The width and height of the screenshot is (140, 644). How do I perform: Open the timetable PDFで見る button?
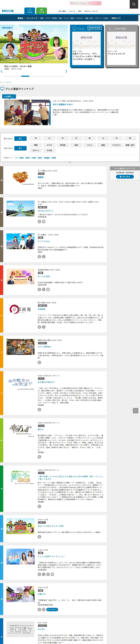point(125,176)
